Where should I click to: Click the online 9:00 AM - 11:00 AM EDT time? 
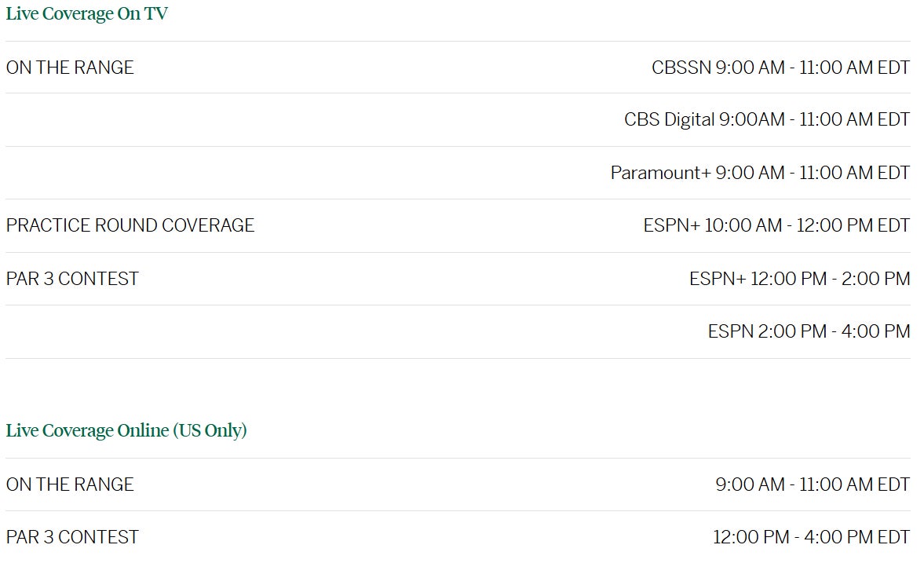[x=812, y=484]
